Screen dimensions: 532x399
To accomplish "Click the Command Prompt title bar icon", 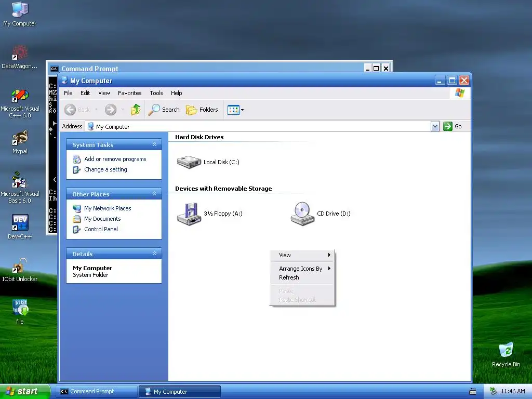I will (54, 69).
